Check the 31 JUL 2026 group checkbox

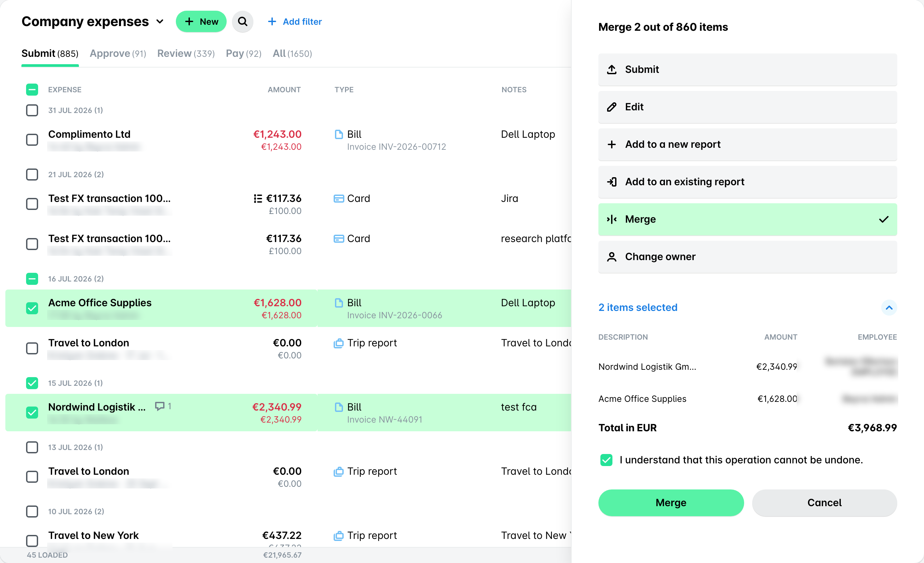point(32,110)
